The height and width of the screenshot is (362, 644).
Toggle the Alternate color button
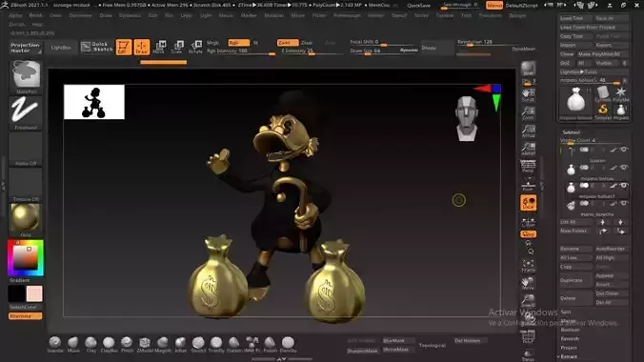pos(26,316)
